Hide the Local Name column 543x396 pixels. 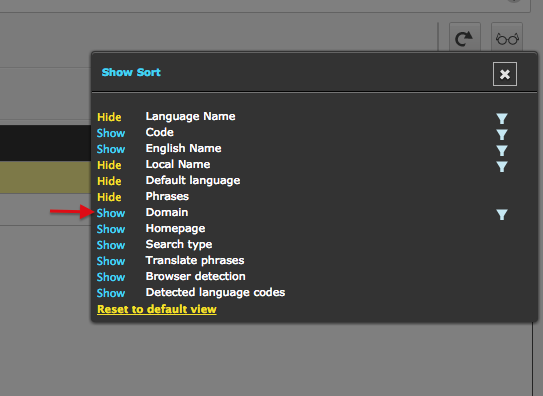tap(109, 165)
